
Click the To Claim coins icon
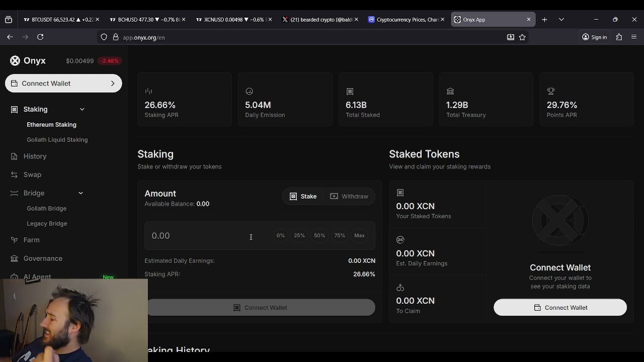point(400,288)
